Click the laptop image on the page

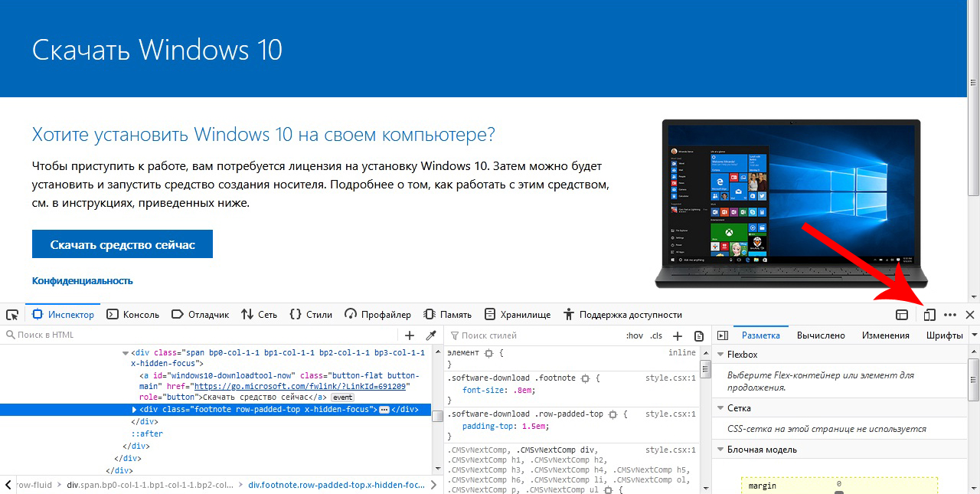pyautogui.click(x=792, y=204)
